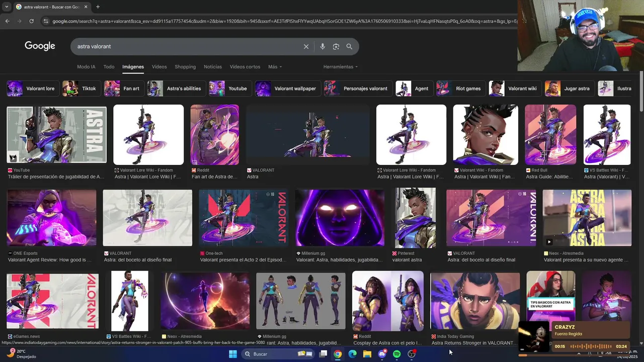
Task: Open Reddit Fan art de Astra thumbnail
Action: 214,135
